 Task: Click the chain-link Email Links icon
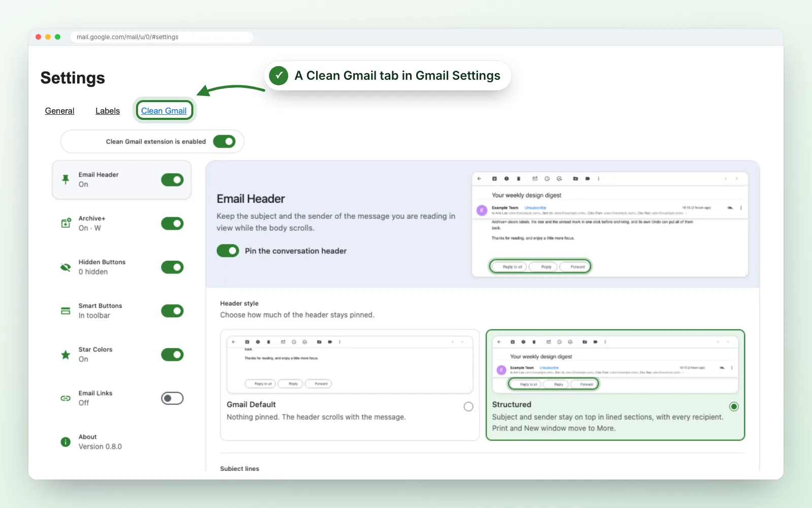65,398
